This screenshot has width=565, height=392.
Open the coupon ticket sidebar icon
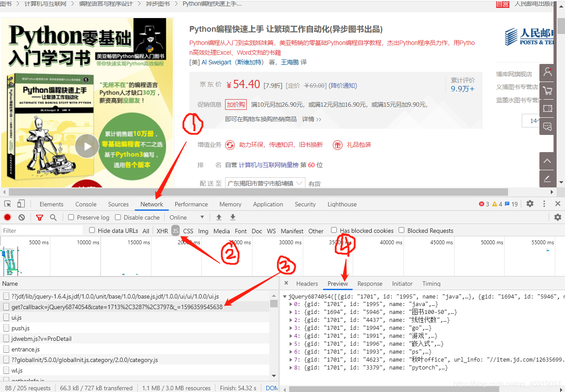(x=547, y=108)
